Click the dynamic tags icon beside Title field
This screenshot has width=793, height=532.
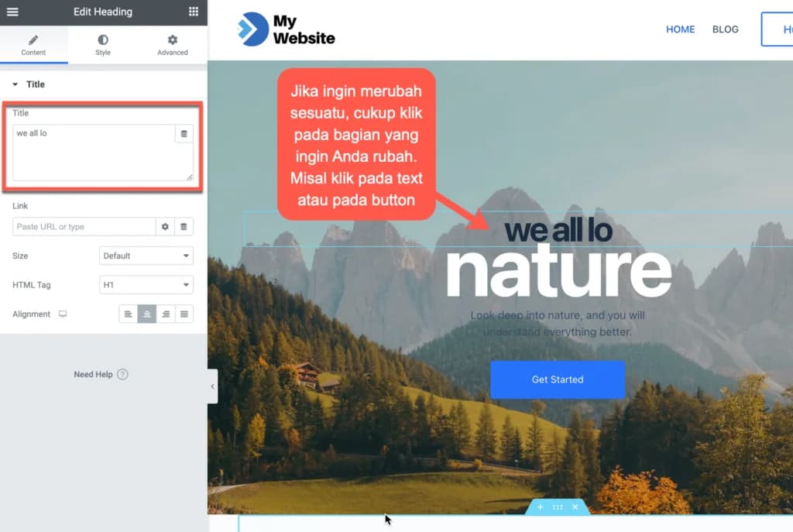184,133
